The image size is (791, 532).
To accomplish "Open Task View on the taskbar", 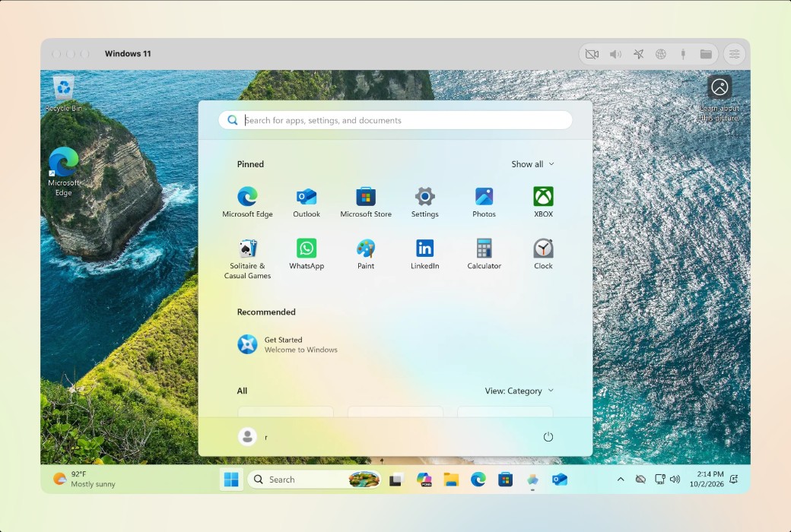I will click(396, 479).
